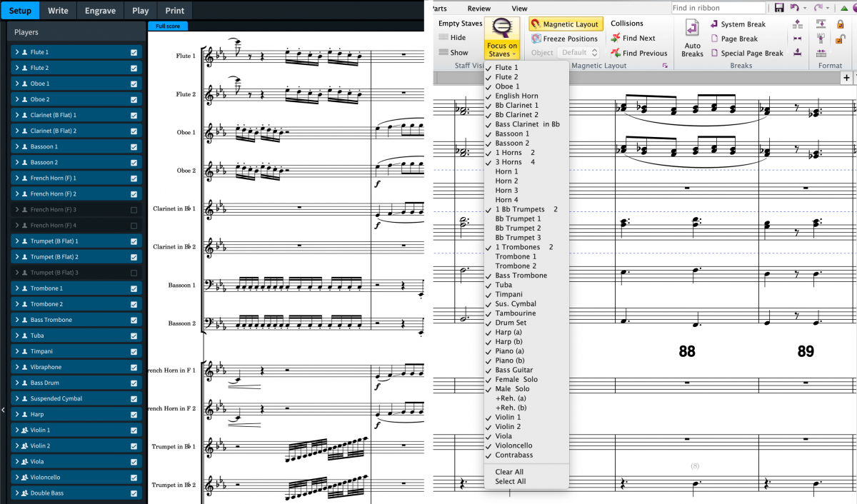This screenshot has width=857, height=504.
Task: Enable the French Horn (F) 4 checkbox
Action: click(134, 226)
